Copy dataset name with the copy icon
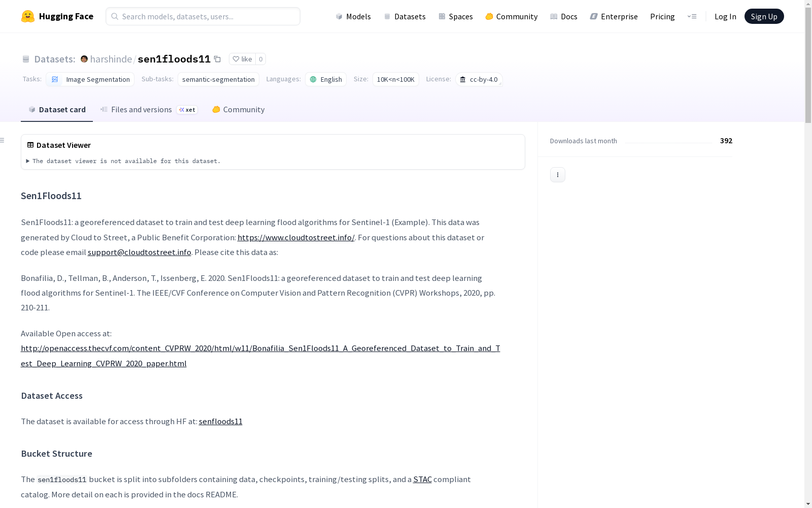This screenshot has height=508, width=812. tap(217, 59)
